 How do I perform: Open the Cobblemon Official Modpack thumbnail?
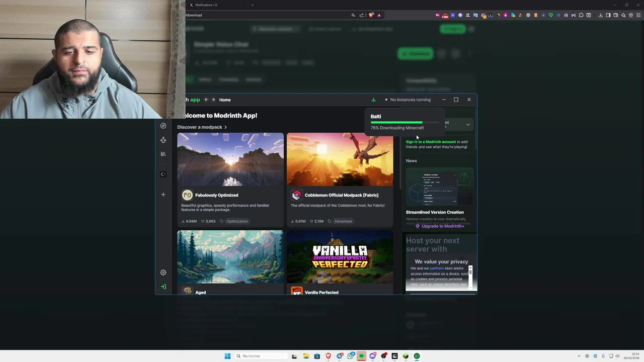pyautogui.click(x=340, y=159)
